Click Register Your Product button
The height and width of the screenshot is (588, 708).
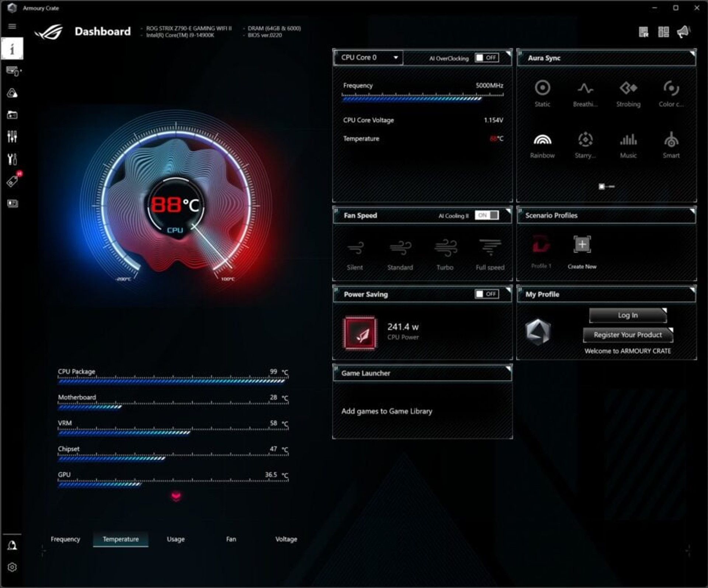(x=628, y=335)
